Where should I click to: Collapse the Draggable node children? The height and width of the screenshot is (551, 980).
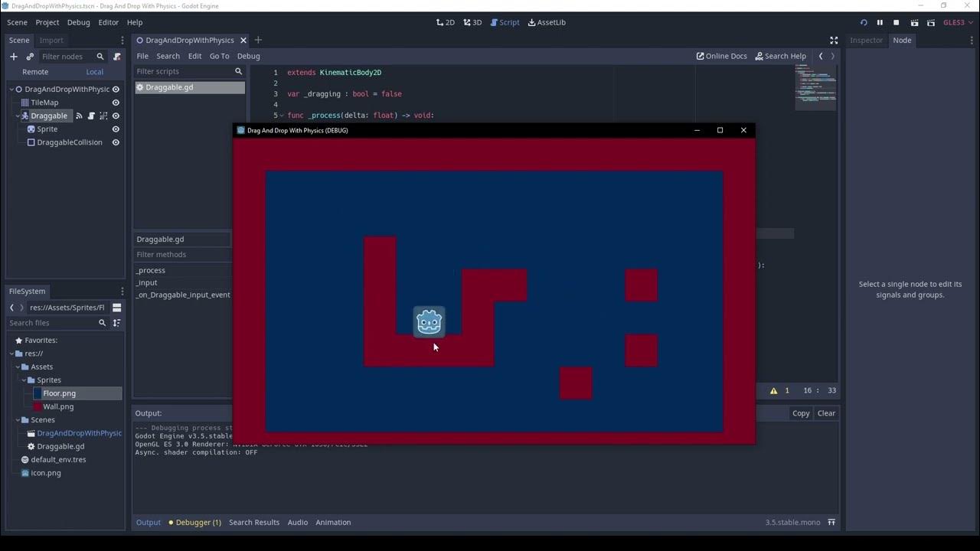[x=18, y=116]
